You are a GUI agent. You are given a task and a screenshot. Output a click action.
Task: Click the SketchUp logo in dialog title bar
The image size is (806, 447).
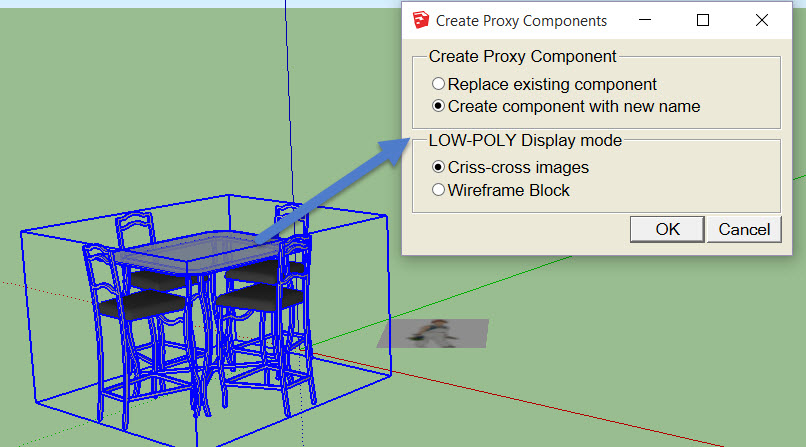(x=422, y=20)
